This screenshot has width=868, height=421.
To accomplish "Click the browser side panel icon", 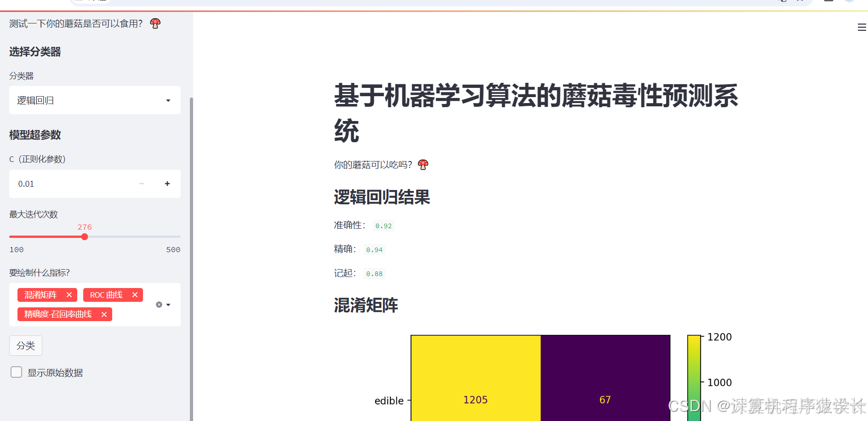I will (x=829, y=2).
